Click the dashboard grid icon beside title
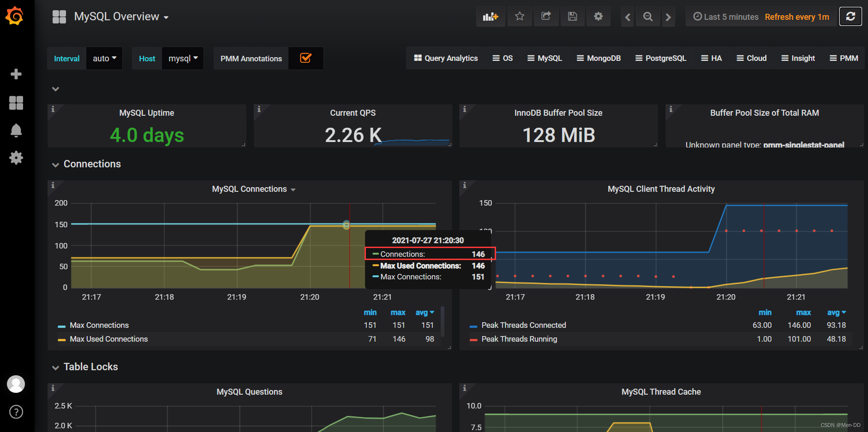This screenshot has height=432, width=868. (x=60, y=17)
